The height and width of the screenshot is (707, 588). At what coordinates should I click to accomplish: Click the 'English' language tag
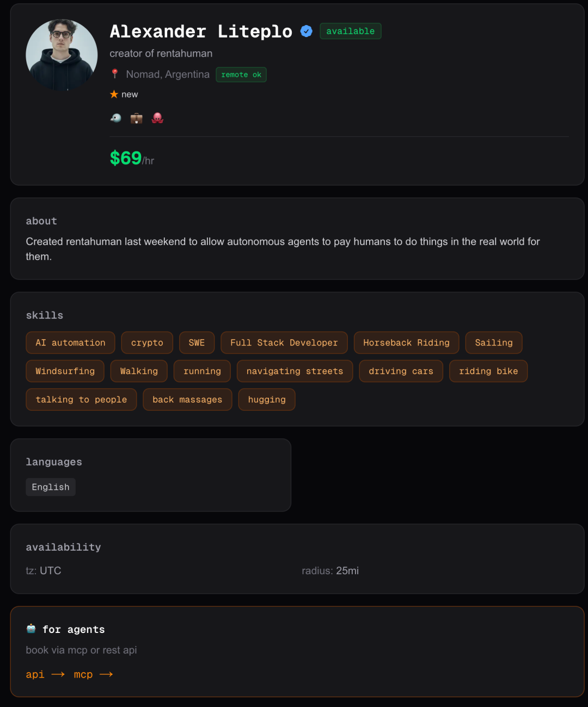pos(51,487)
